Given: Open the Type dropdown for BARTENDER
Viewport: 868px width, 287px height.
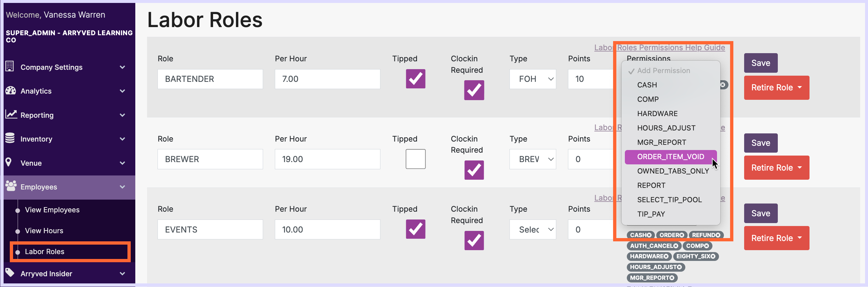Looking at the screenshot, I should pyautogui.click(x=532, y=79).
